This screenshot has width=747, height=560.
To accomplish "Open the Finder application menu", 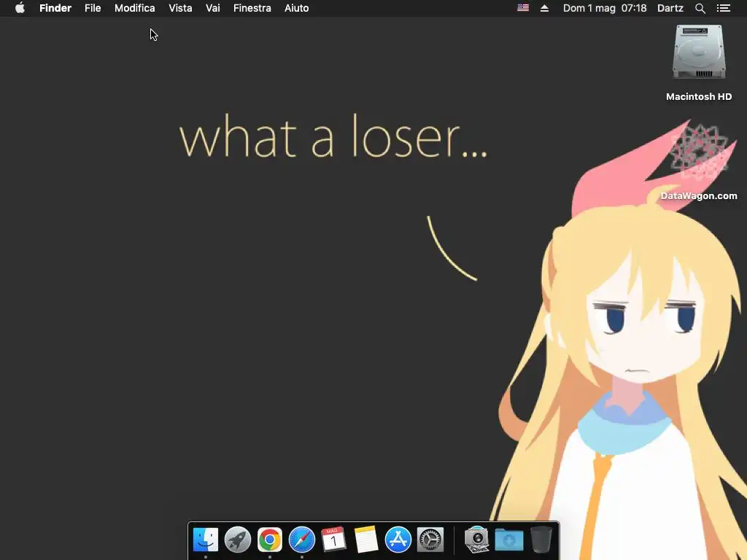I will tap(55, 8).
